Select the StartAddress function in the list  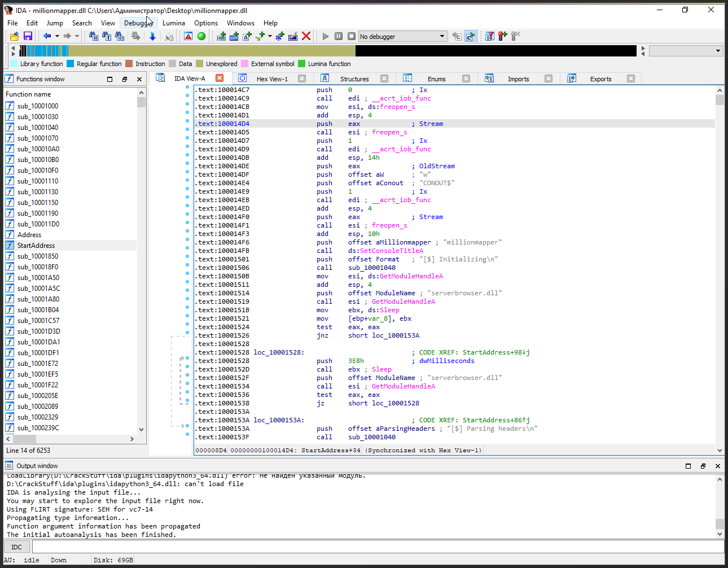pyautogui.click(x=36, y=246)
